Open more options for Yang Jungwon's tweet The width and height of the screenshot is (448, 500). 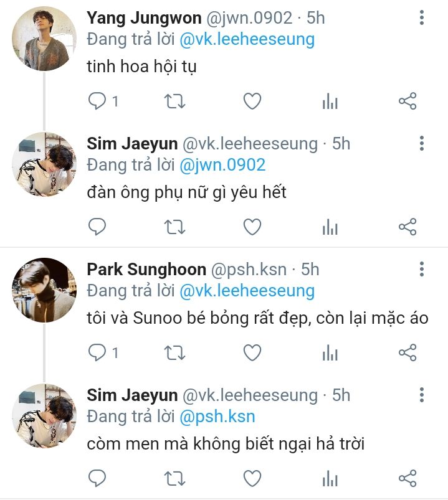(422, 18)
